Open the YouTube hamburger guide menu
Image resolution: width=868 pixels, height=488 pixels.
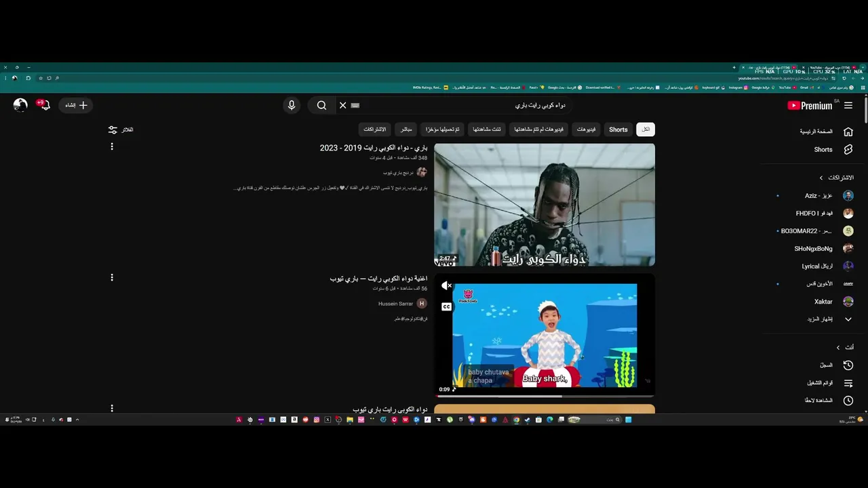click(x=848, y=105)
